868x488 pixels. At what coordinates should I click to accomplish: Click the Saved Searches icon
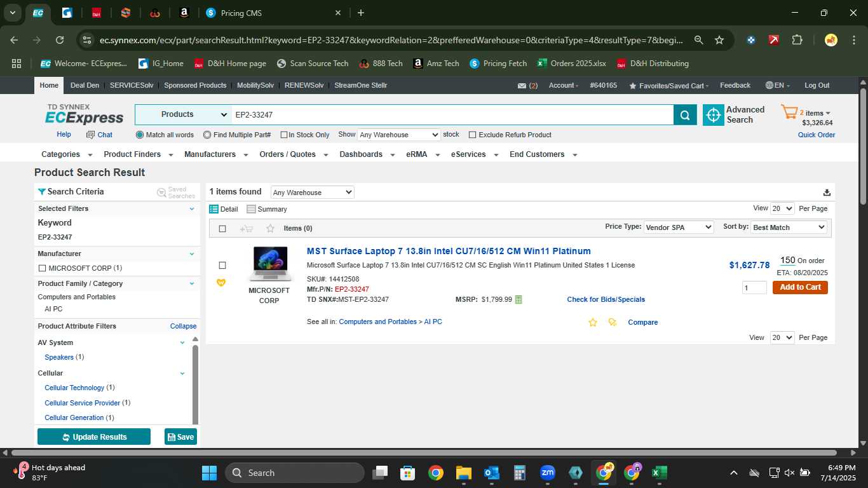[161, 193]
